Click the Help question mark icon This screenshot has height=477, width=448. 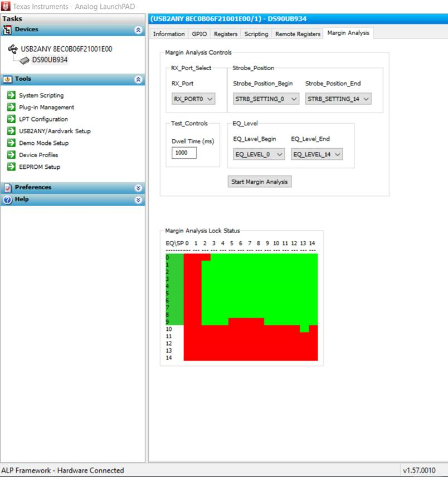pyautogui.click(x=8, y=200)
